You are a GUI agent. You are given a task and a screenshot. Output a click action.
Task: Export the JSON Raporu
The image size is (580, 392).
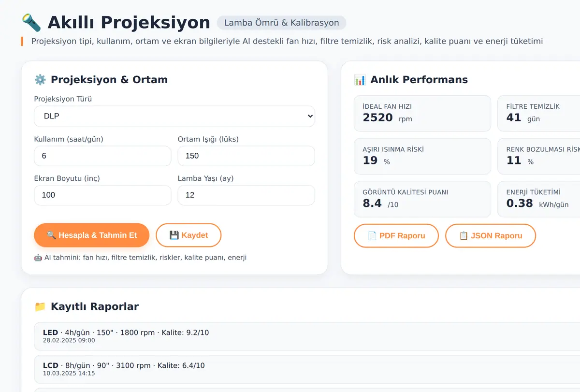491,236
